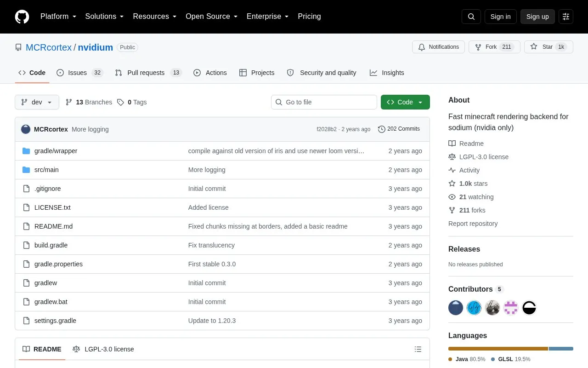Fork the nvidium repository
588x368 pixels.
[494, 47]
